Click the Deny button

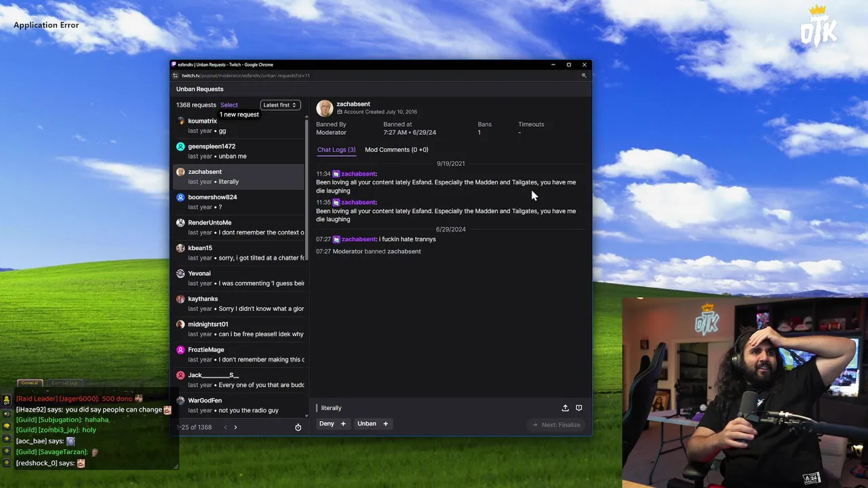click(333, 424)
